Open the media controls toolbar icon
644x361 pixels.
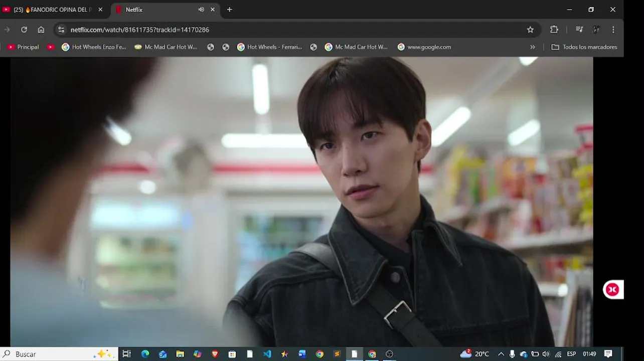[579, 30]
